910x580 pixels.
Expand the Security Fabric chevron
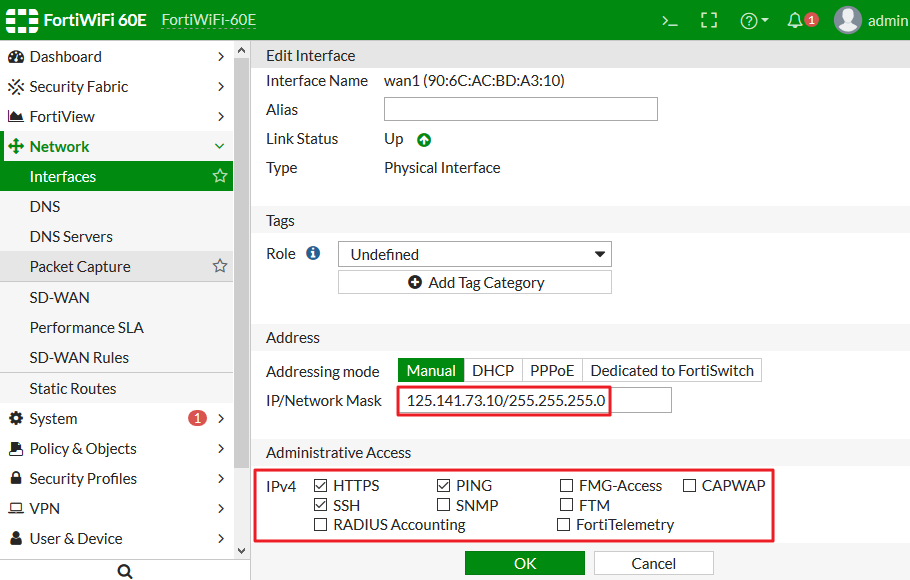(x=221, y=87)
